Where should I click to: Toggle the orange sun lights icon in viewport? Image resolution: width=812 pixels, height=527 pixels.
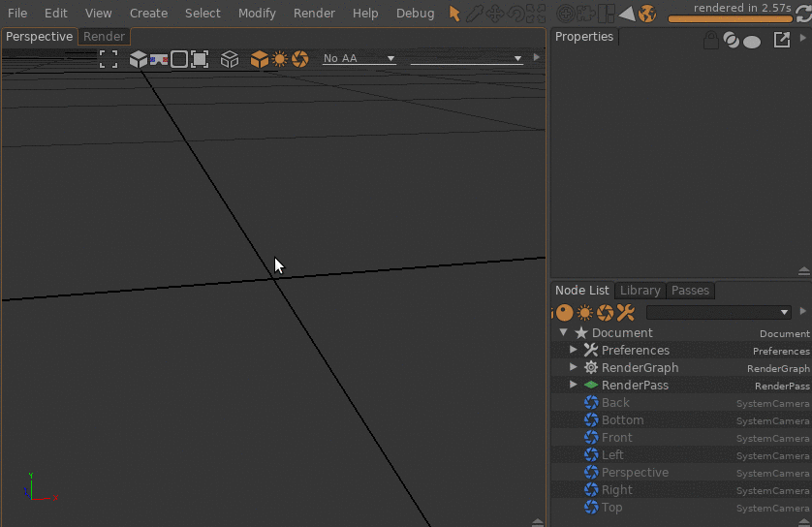click(280, 59)
